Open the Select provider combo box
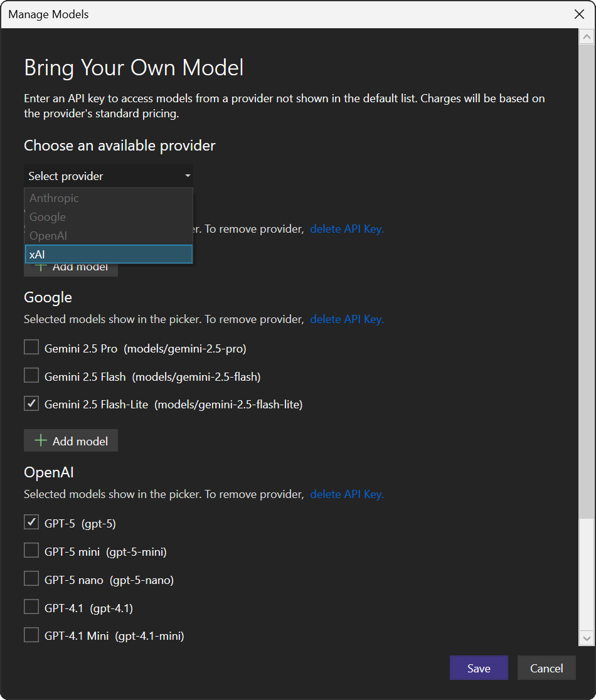The height and width of the screenshot is (700, 596). point(109,176)
